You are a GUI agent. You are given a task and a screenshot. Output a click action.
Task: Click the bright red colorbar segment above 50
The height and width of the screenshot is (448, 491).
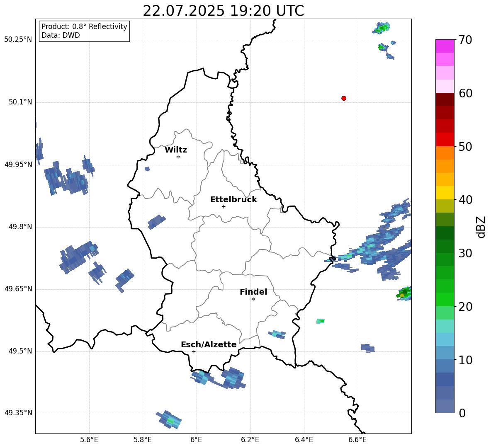coord(445,140)
